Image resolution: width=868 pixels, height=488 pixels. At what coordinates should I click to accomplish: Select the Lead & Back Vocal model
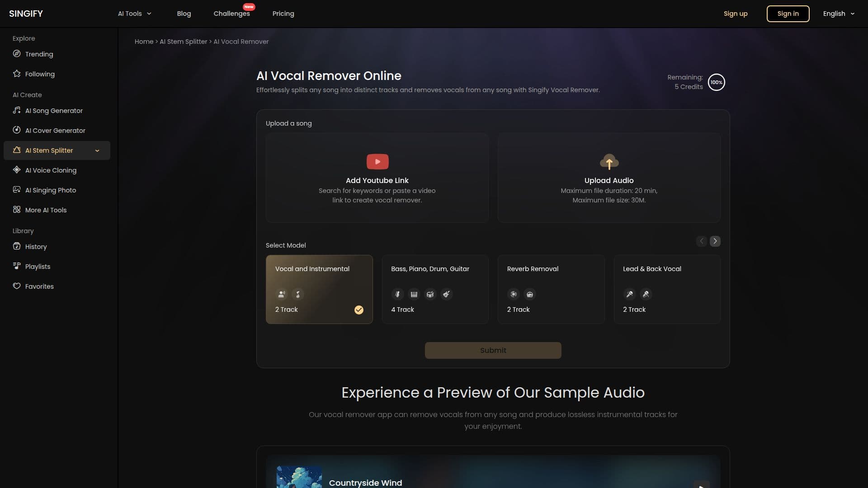(x=667, y=289)
